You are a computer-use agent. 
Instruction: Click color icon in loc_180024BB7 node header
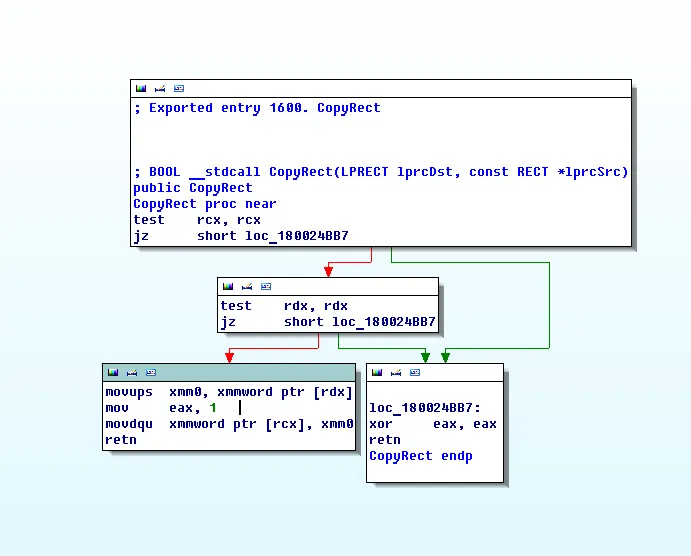click(x=376, y=373)
